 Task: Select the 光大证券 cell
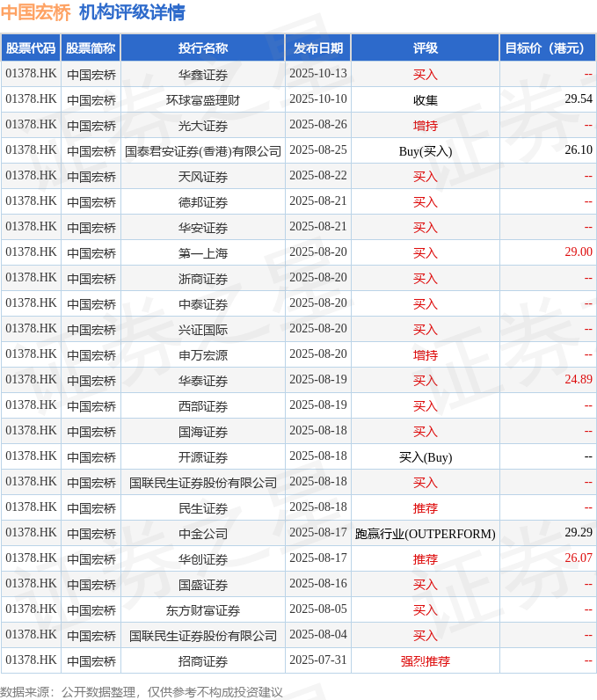pos(203,126)
